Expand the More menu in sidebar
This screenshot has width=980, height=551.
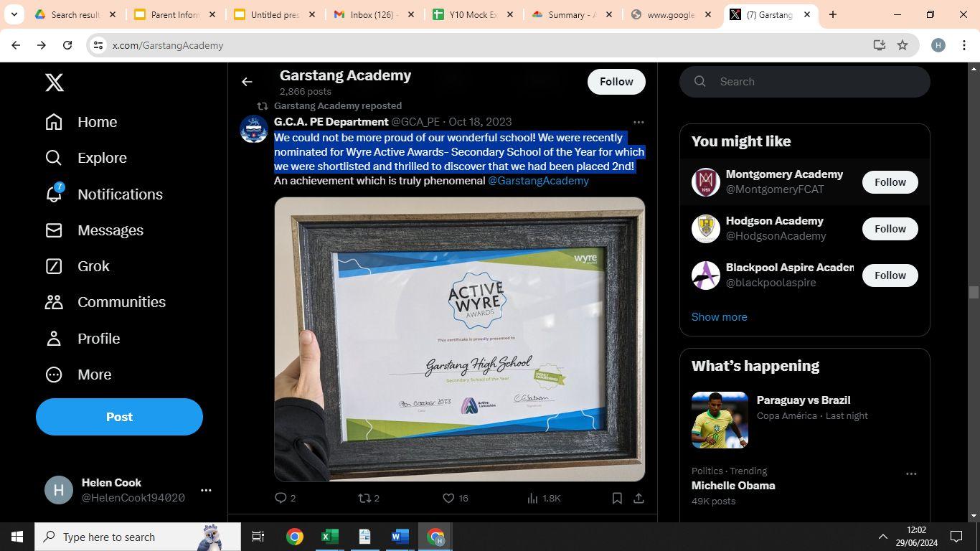coord(78,375)
